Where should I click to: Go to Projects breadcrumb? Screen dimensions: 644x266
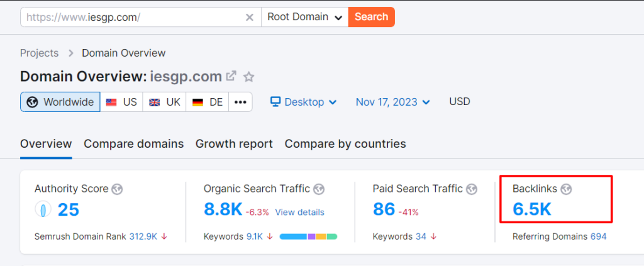click(40, 53)
